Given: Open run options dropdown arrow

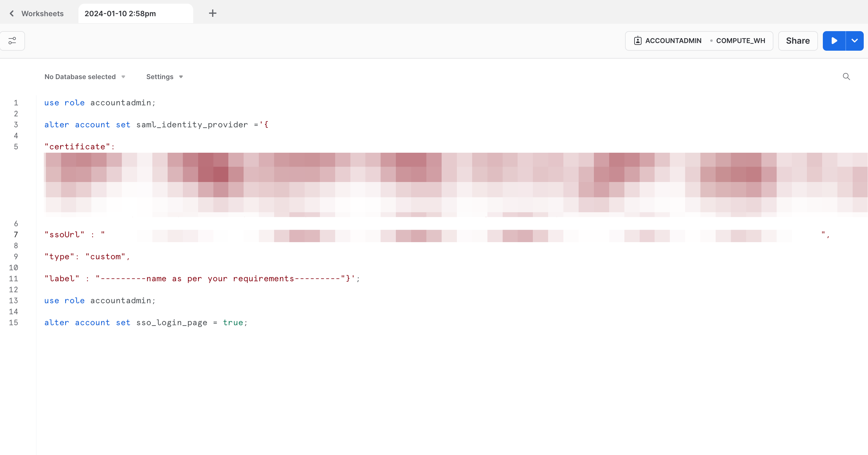Looking at the screenshot, I should click(x=855, y=41).
